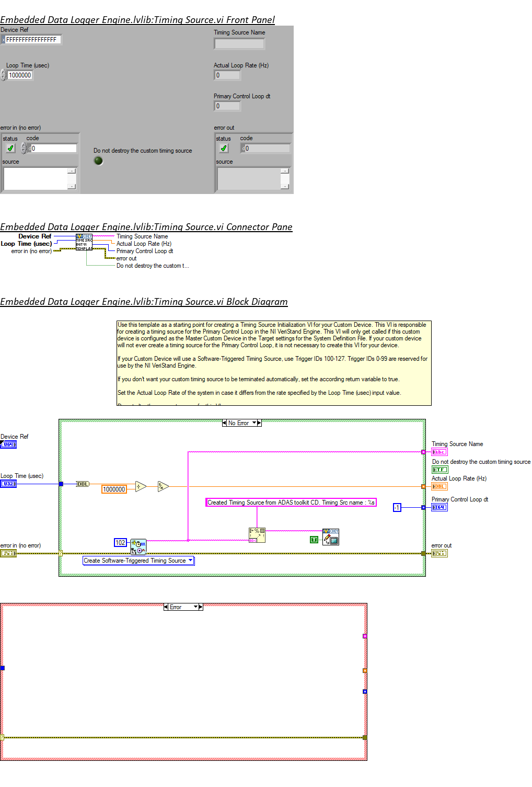The height and width of the screenshot is (787, 532).
Task: Click the Timing Source VI connector pane icon
Action: [x=84, y=242]
